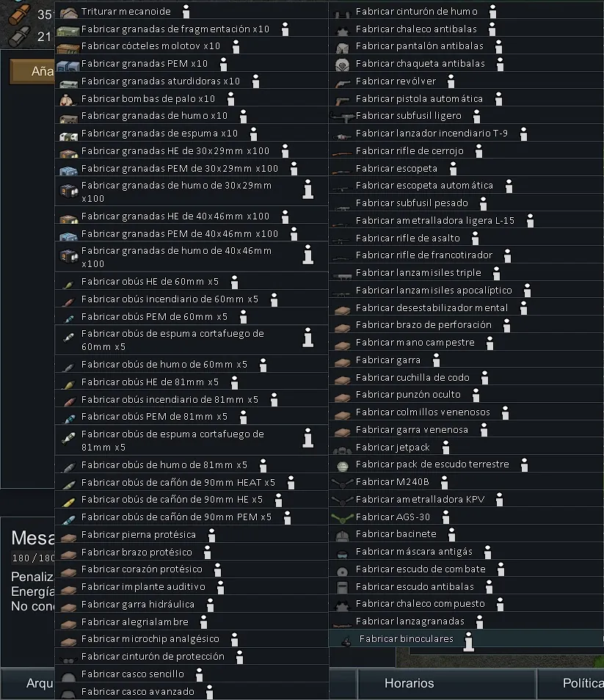Image resolution: width=604 pixels, height=700 pixels.
Task: View info for Fabricar revólver
Action: click(451, 81)
